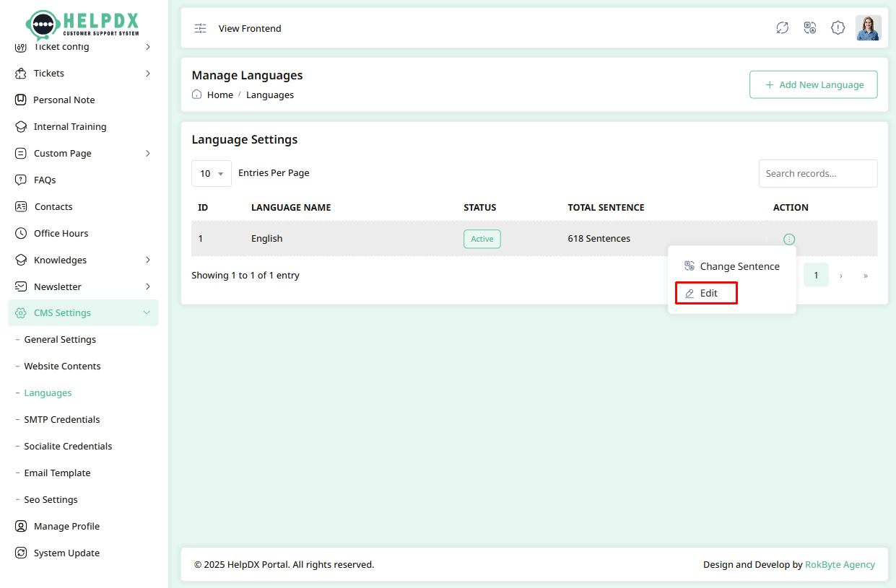This screenshot has height=588, width=896.
Task: Click the action info icon on the English row
Action: [789, 239]
